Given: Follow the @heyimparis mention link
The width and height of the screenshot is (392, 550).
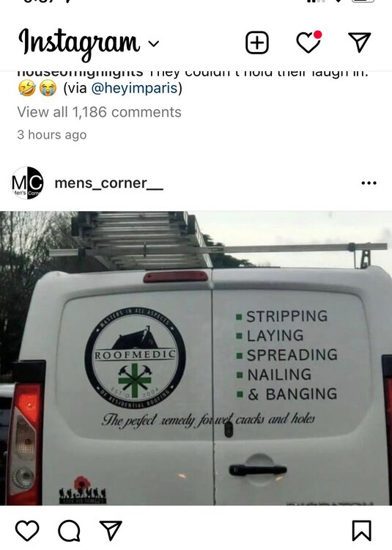Looking at the screenshot, I should (x=135, y=88).
